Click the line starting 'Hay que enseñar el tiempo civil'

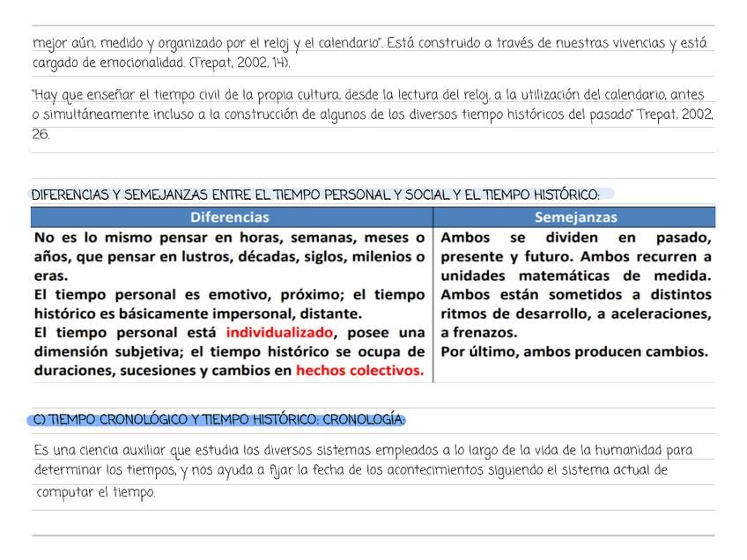coord(368,95)
